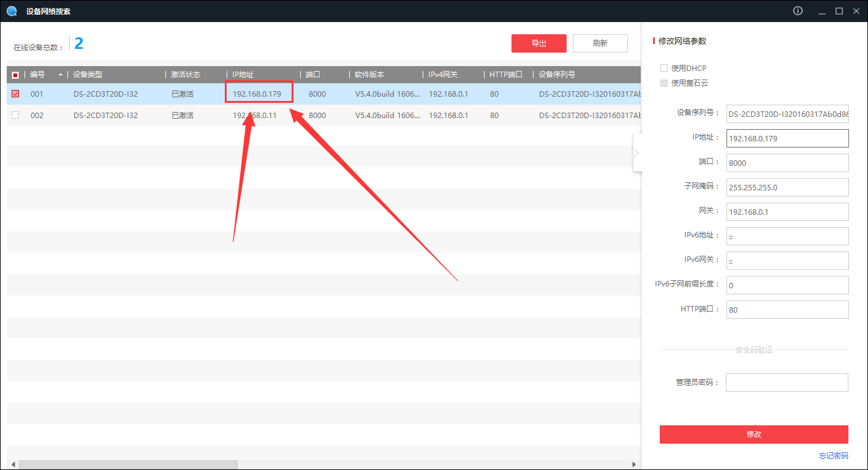
Task: Click the 刷新 refresh button
Action: pos(600,43)
